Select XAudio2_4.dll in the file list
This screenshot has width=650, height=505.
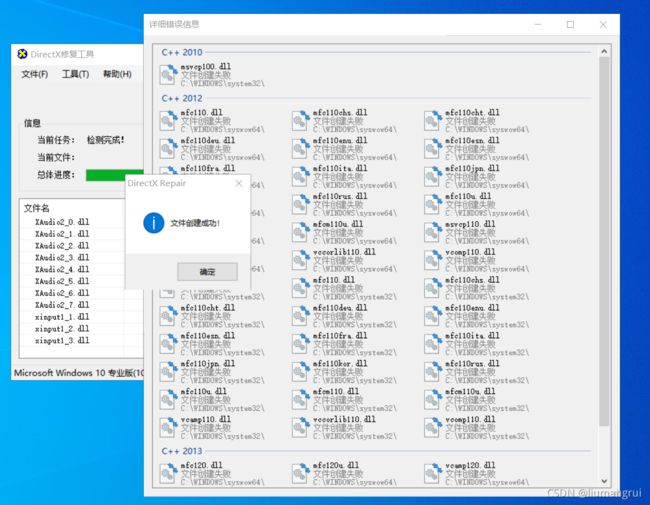pyautogui.click(x=62, y=269)
